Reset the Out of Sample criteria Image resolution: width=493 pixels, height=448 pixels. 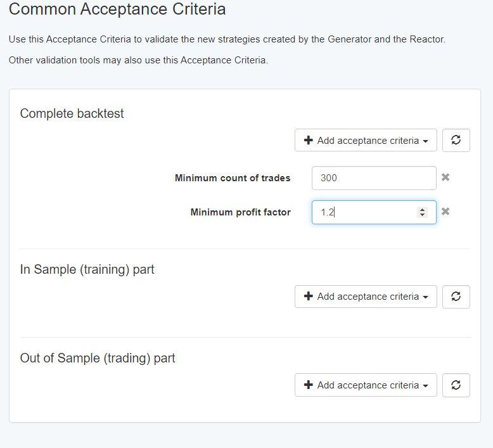pos(456,385)
